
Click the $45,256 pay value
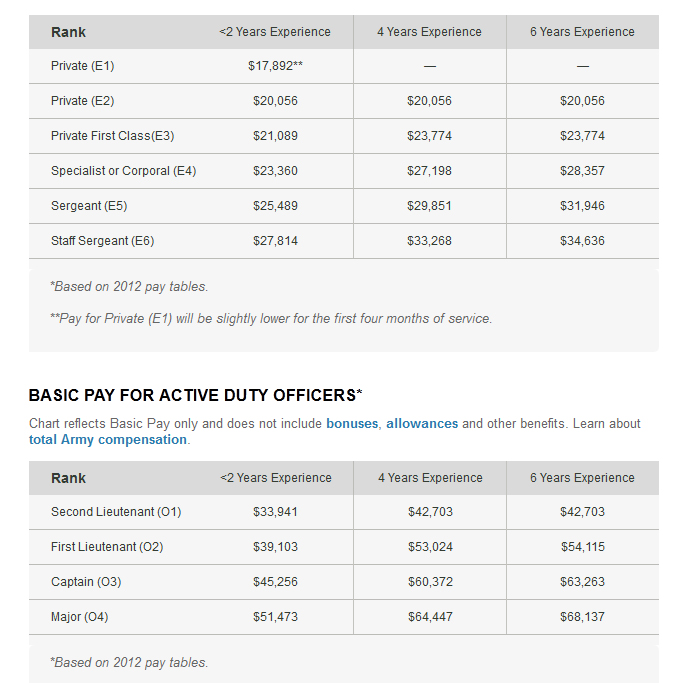click(x=275, y=582)
